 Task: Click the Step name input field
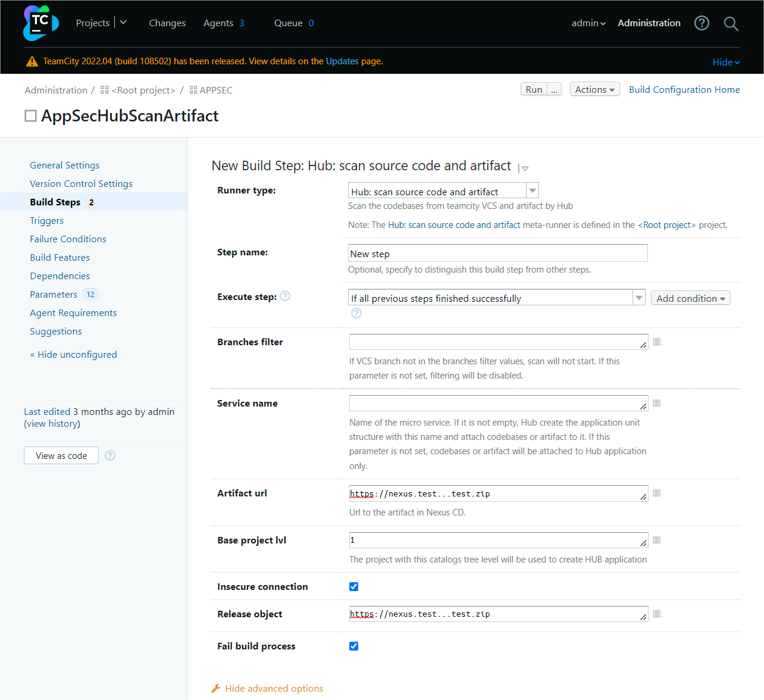point(497,254)
